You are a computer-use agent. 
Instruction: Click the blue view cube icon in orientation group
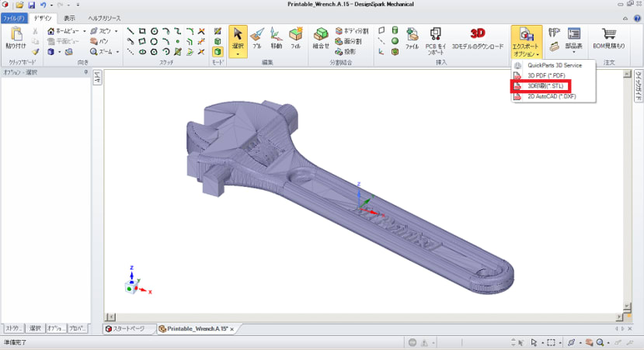coord(51,52)
